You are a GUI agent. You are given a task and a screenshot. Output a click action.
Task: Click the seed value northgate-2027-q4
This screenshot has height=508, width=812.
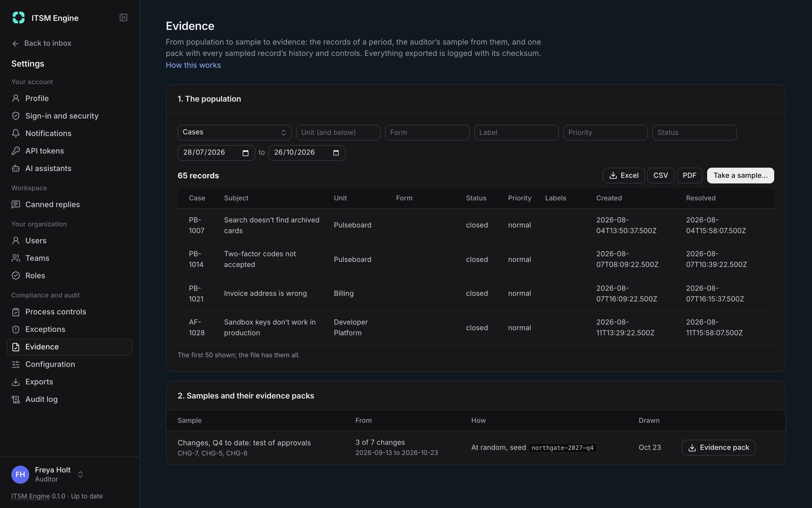(x=562, y=448)
